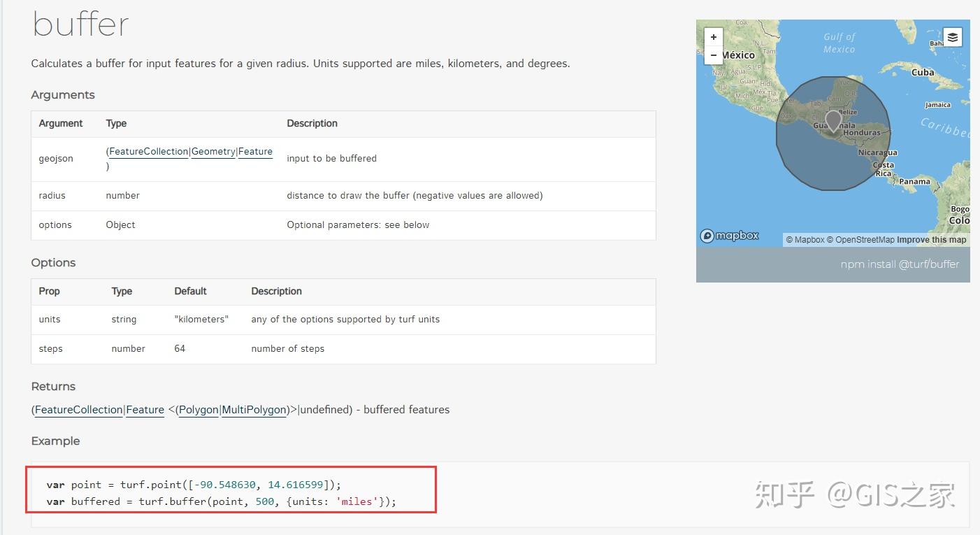
Task: Open the map layers switcher
Action: [952, 37]
